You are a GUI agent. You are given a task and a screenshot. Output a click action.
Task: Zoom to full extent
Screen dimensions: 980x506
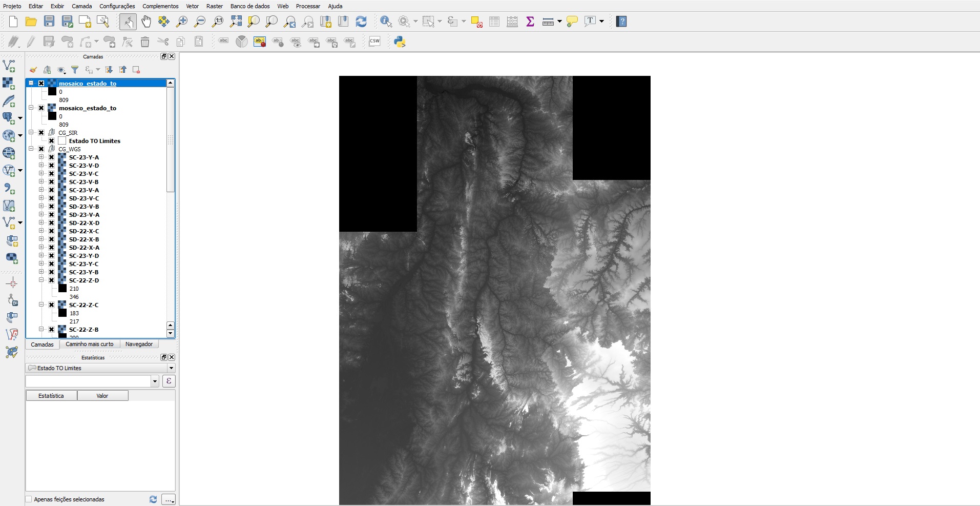[236, 22]
